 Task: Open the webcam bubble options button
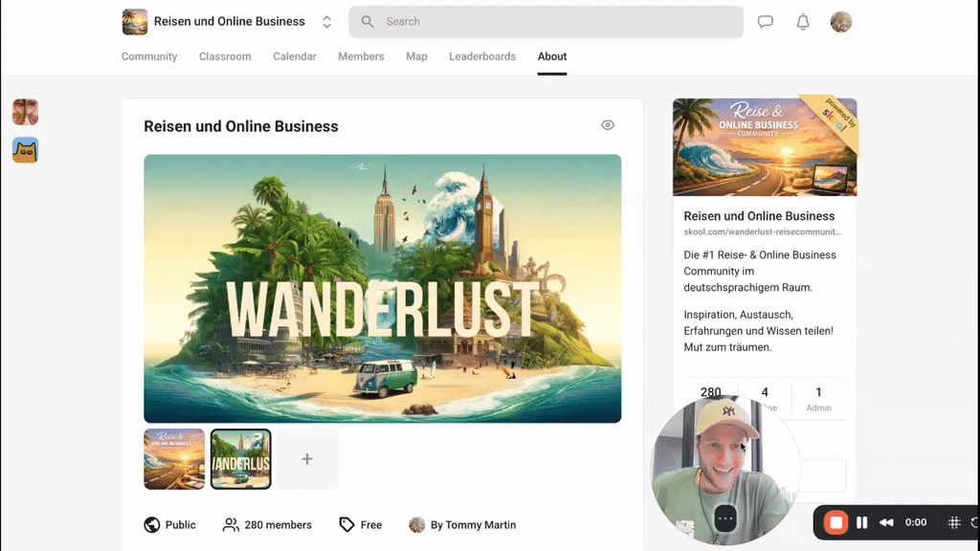click(725, 518)
